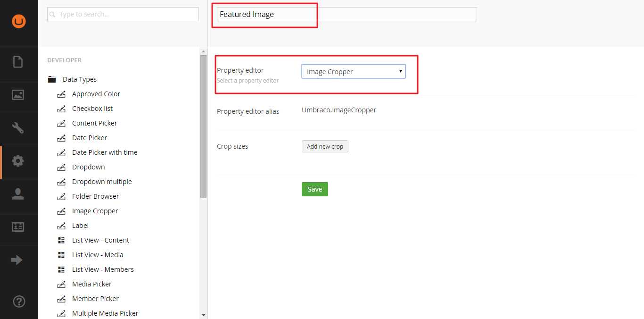Click the list icon beside List View - Content
The width and height of the screenshot is (644, 319).
tap(61, 241)
